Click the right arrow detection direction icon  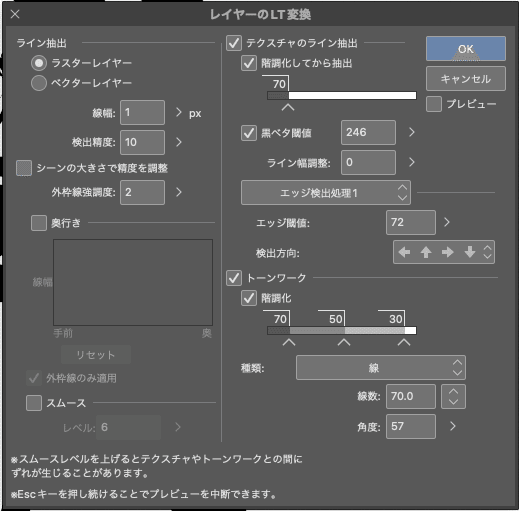[448, 252]
